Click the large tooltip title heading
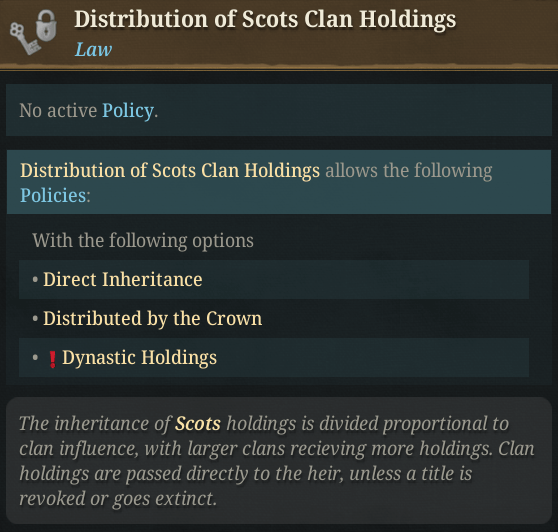The height and width of the screenshot is (532, 558). point(265,19)
